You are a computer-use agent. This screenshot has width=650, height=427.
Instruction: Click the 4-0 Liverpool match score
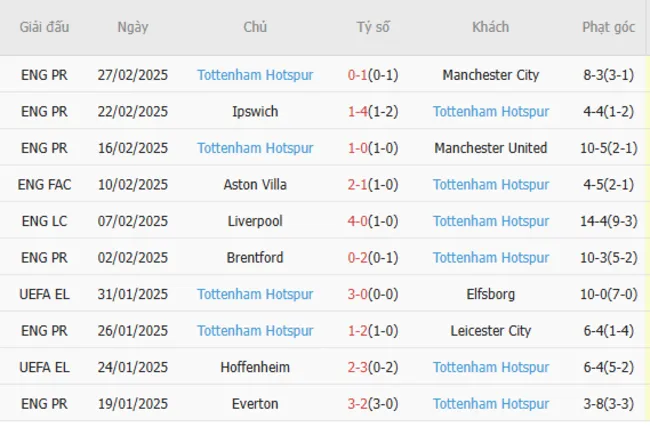click(358, 221)
